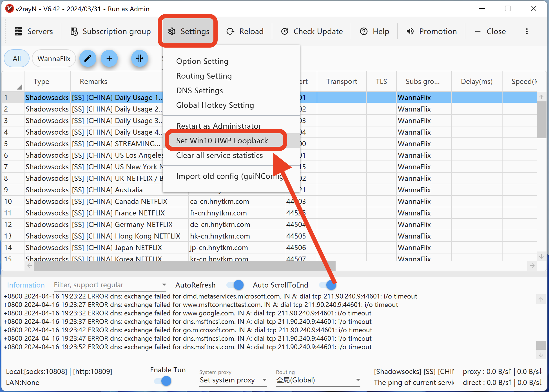The width and height of the screenshot is (549, 392).
Task: Click Check Update in toolbar
Action: pos(312,31)
